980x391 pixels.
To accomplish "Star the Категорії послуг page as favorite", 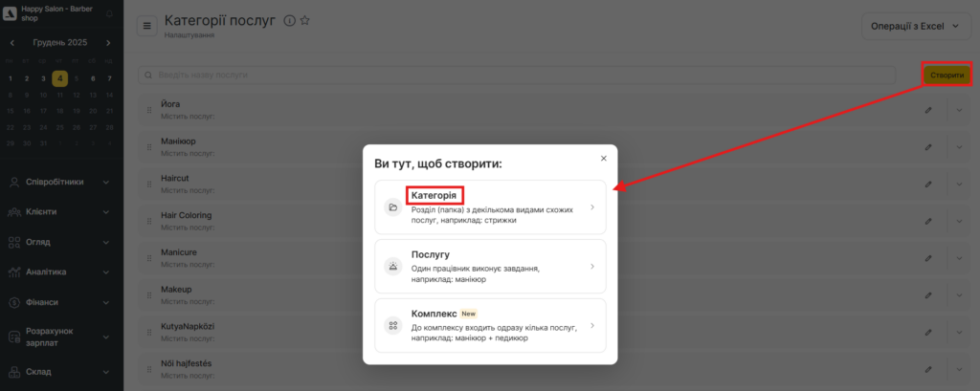I will (x=305, y=20).
